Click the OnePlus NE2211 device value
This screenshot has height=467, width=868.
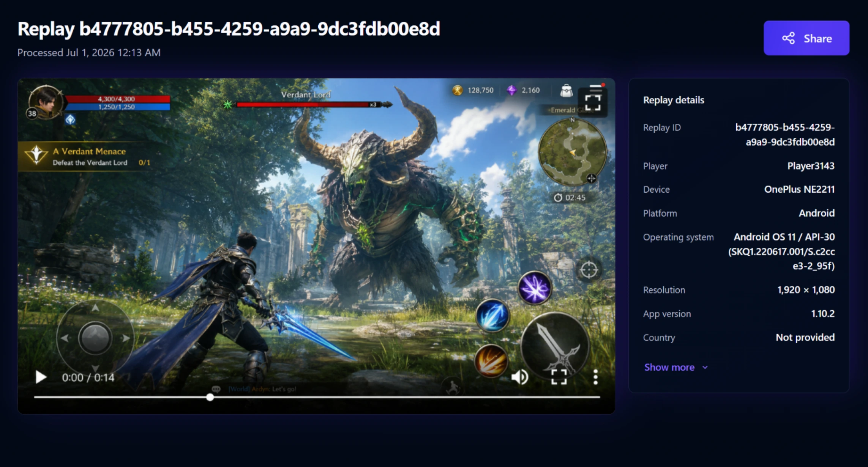click(x=799, y=189)
